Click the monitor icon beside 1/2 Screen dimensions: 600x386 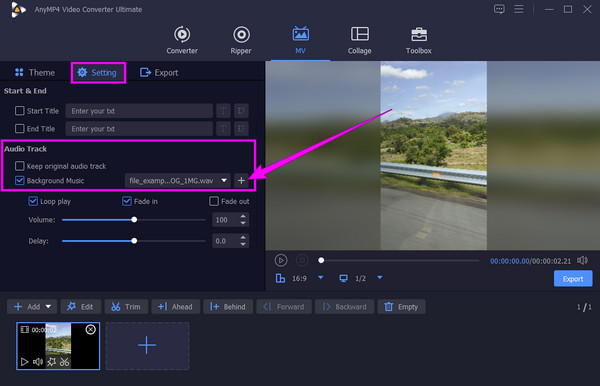(344, 278)
